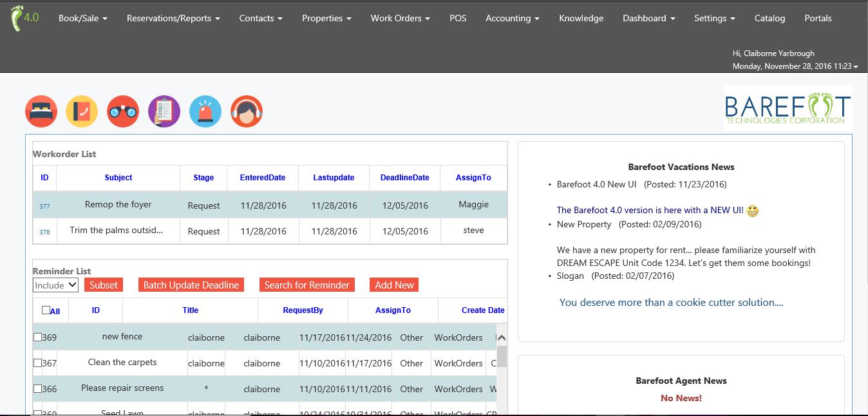The height and width of the screenshot is (416, 868).
Task: Sort work orders by Subject
Action: point(118,178)
